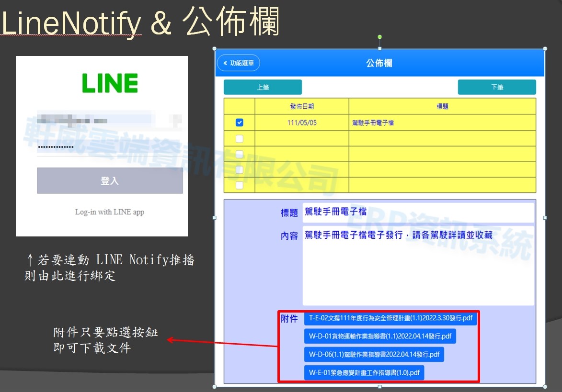Open the Log-in with LINE app link
The width and height of the screenshot is (562, 392).
[x=110, y=212]
